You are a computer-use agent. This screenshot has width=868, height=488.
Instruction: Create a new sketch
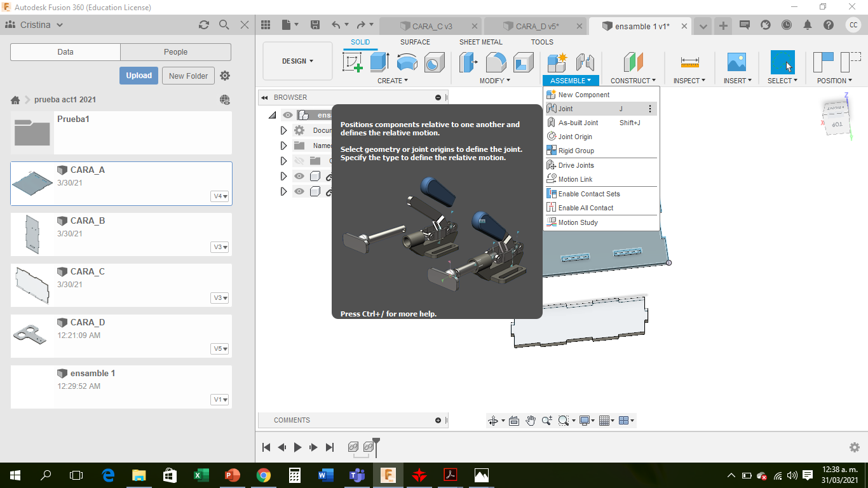[x=353, y=62]
